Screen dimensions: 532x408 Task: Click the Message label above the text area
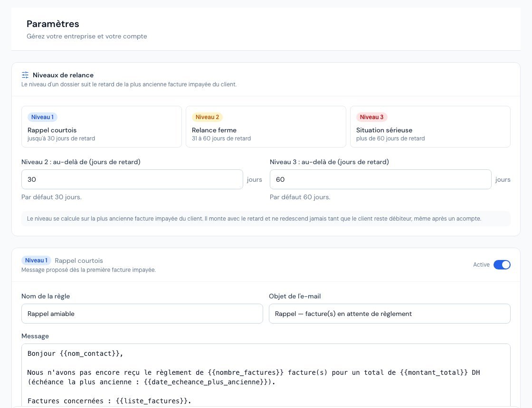pos(35,336)
